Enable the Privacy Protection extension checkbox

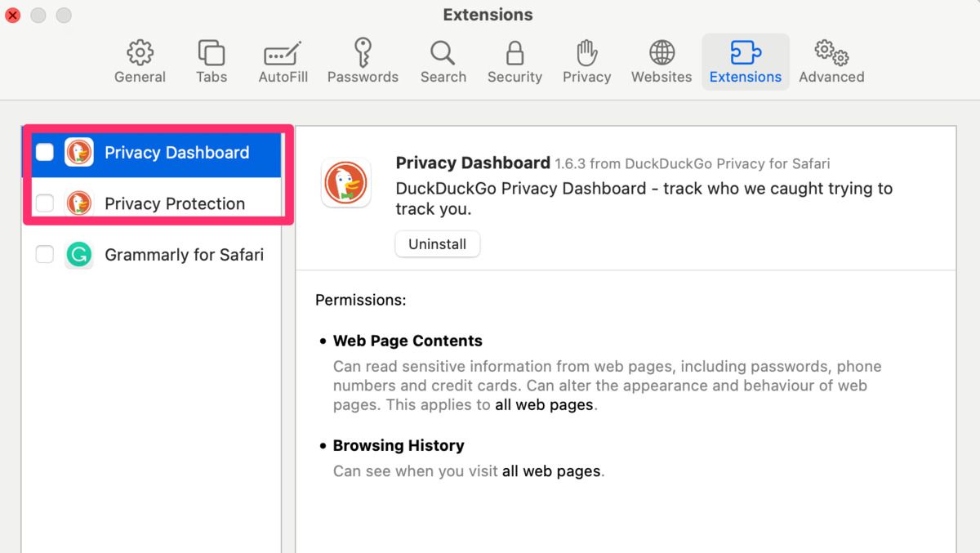[45, 203]
